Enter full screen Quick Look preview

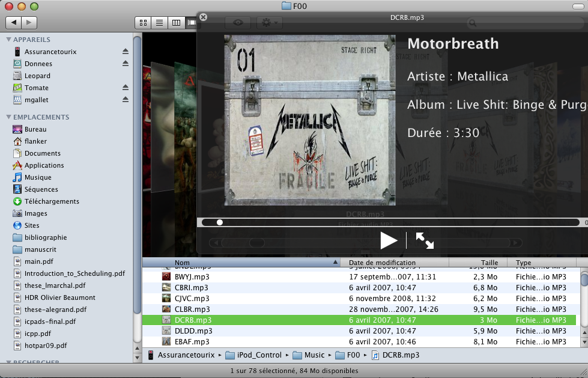click(x=425, y=240)
